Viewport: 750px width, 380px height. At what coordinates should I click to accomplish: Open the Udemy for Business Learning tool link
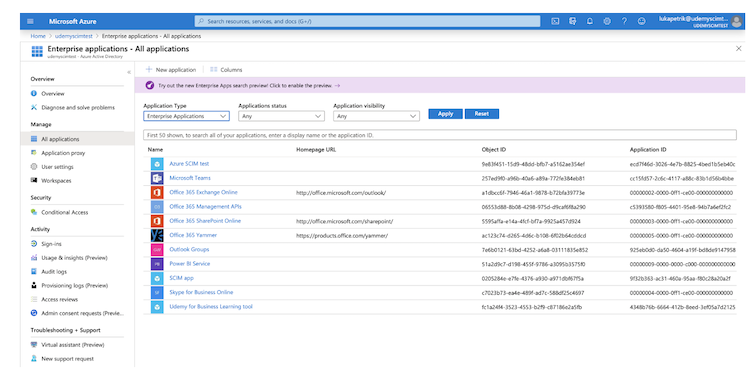coord(211,307)
